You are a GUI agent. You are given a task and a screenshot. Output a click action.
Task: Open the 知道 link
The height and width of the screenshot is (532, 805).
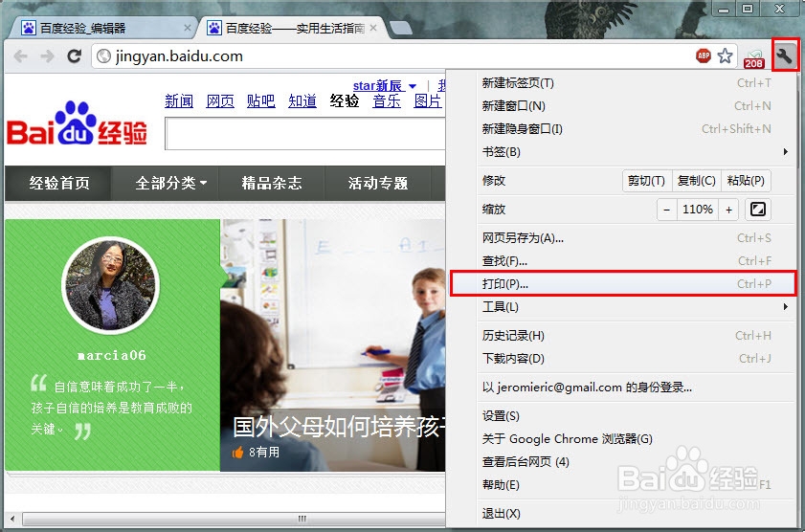tap(302, 101)
